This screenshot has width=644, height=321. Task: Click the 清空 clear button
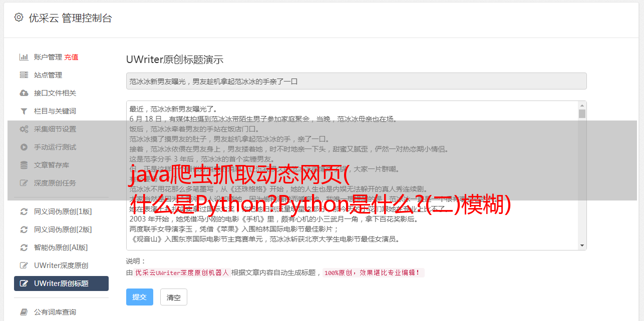[173, 297]
